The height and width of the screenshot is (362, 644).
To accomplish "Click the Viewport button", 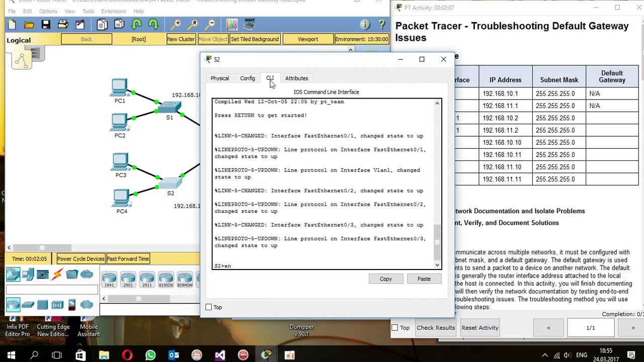I will tap(308, 39).
